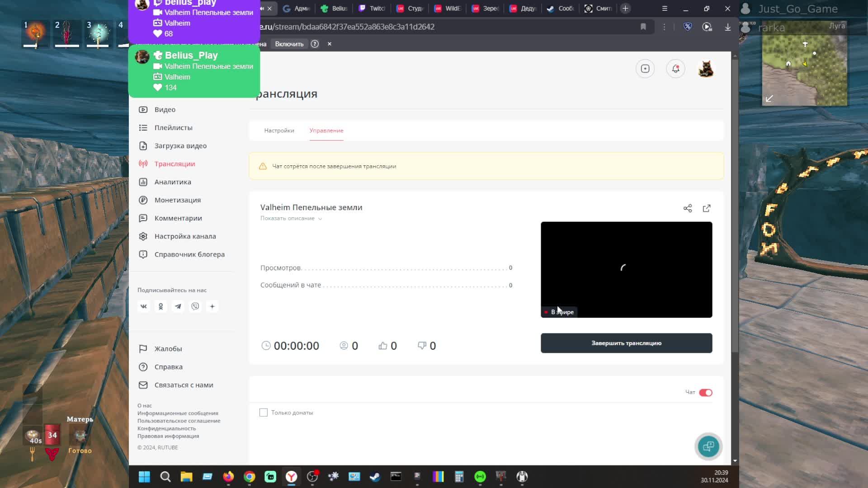Open Правовая информация footer link
The image size is (868, 488).
click(x=168, y=436)
